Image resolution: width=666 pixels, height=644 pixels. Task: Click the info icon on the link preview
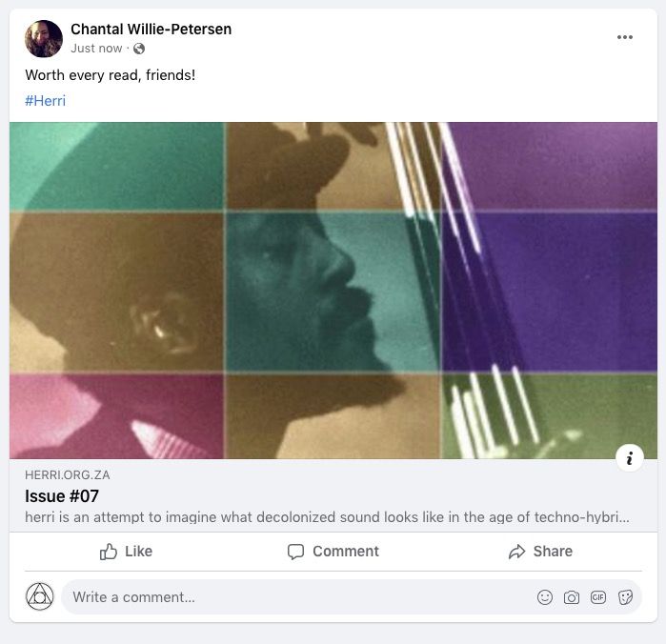629,458
